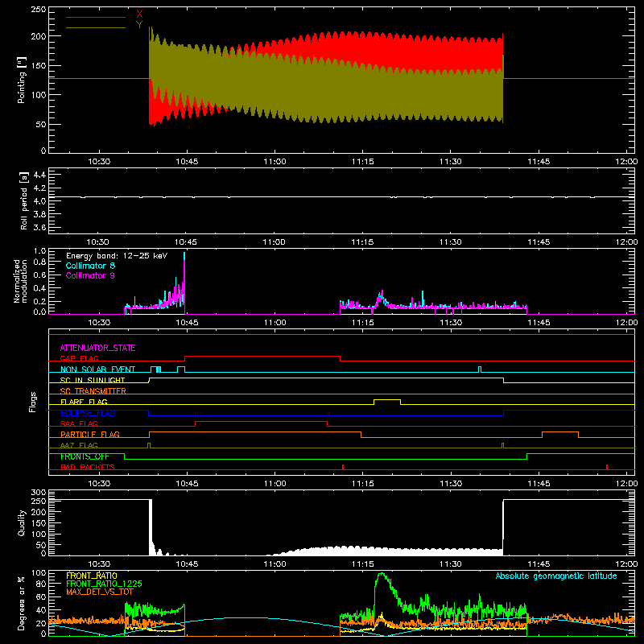Click the 12:00 tick label under Pointing plot

click(626, 162)
